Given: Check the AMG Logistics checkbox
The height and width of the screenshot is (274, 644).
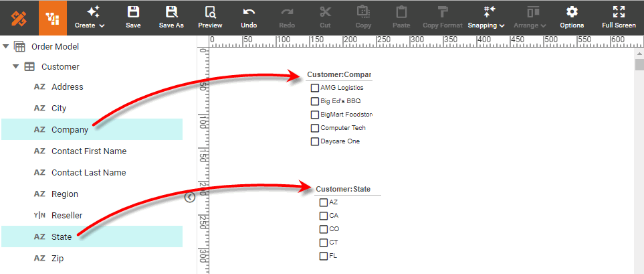Looking at the screenshot, I should (315, 88).
